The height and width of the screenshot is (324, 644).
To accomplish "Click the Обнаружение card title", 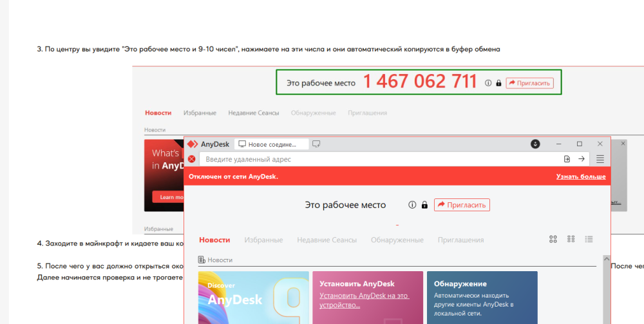I will (460, 284).
